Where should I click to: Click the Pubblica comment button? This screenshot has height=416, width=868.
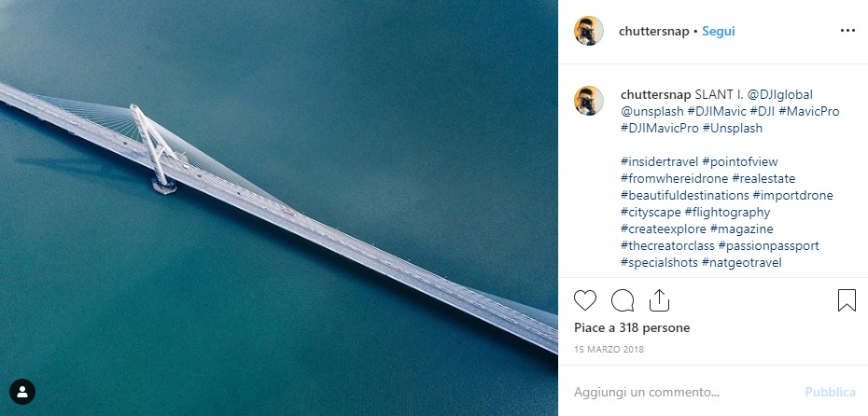tap(830, 392)
